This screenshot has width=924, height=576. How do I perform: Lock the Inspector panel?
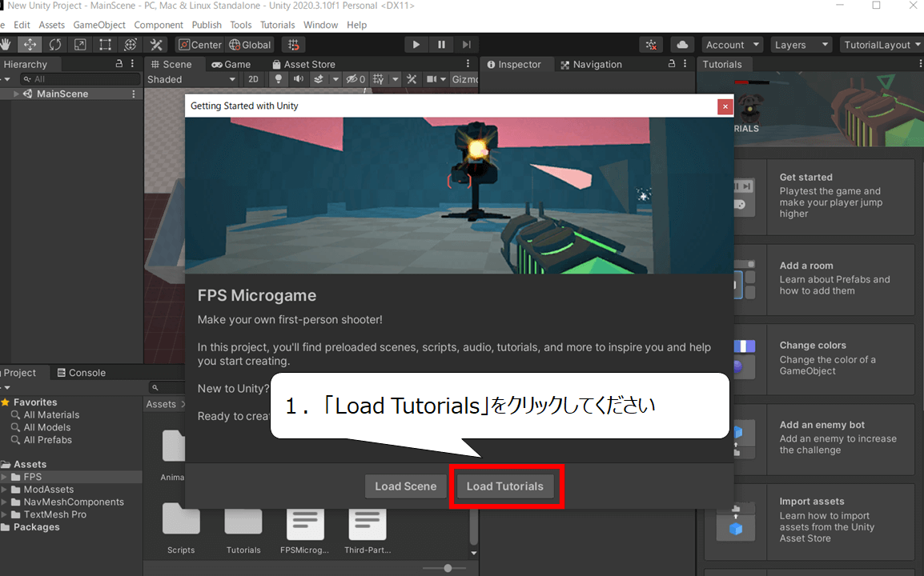671,64
